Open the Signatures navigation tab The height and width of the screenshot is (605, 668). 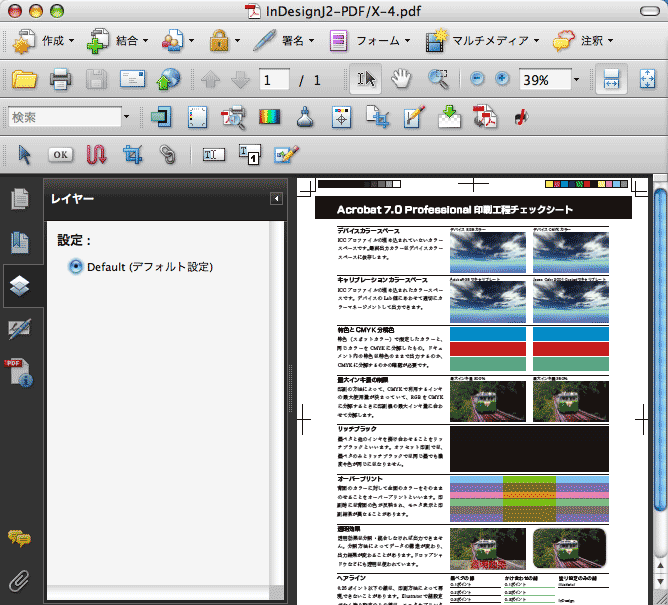[x=20, y=329]
